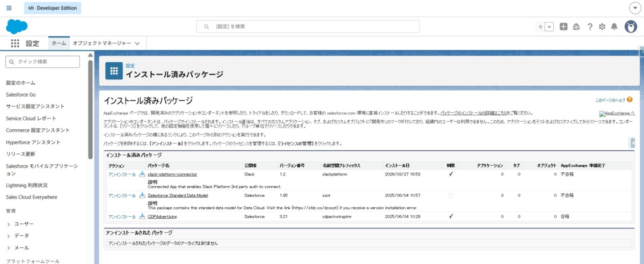The height and width of the screenshot is (264, 644).
Task: Open the オブジェクトマネージャー tab
Action: 101,43
